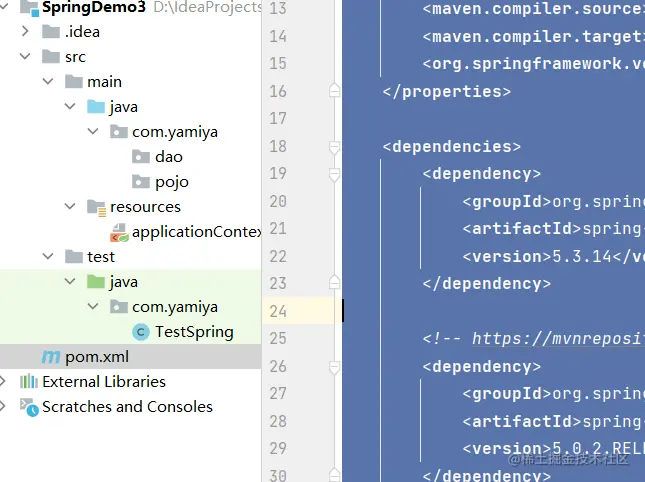645x482 pixels.
Task: Click the resources root folder icon
Action: coord(97,207)
